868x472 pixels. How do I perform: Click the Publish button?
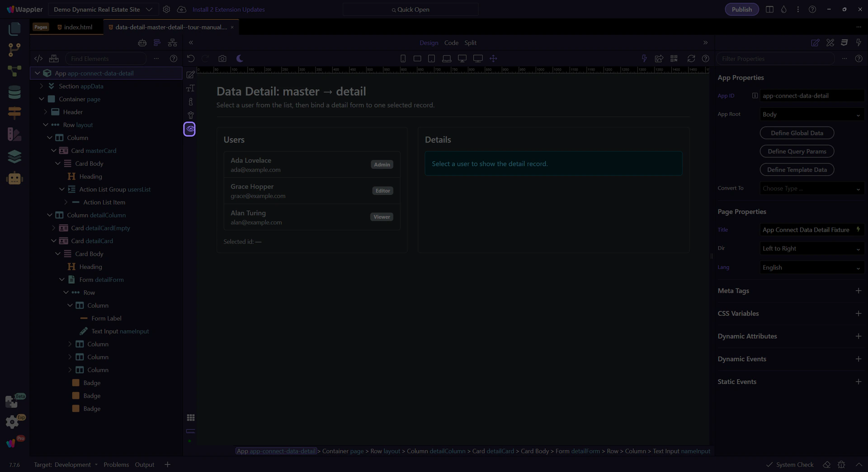[741, 10]
